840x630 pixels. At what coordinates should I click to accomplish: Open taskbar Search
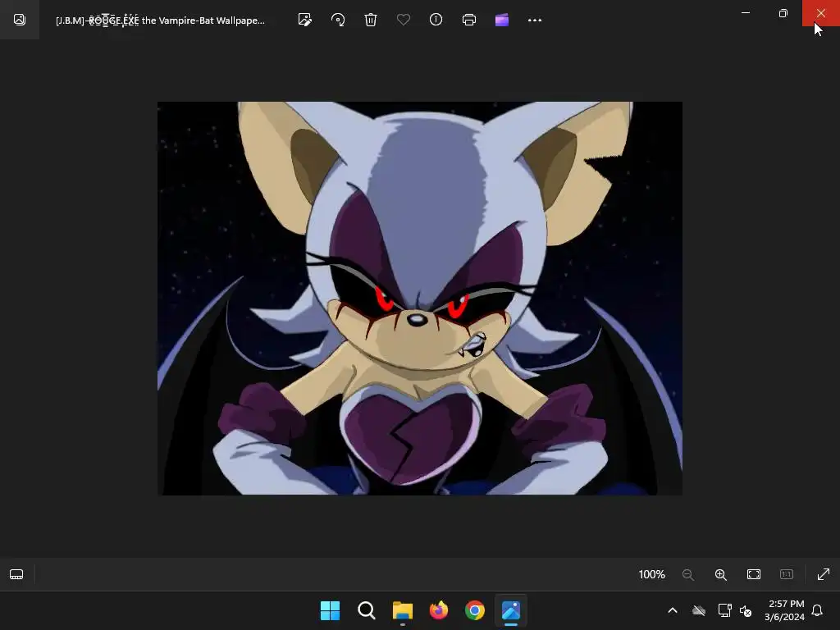[x=367, y=610]
